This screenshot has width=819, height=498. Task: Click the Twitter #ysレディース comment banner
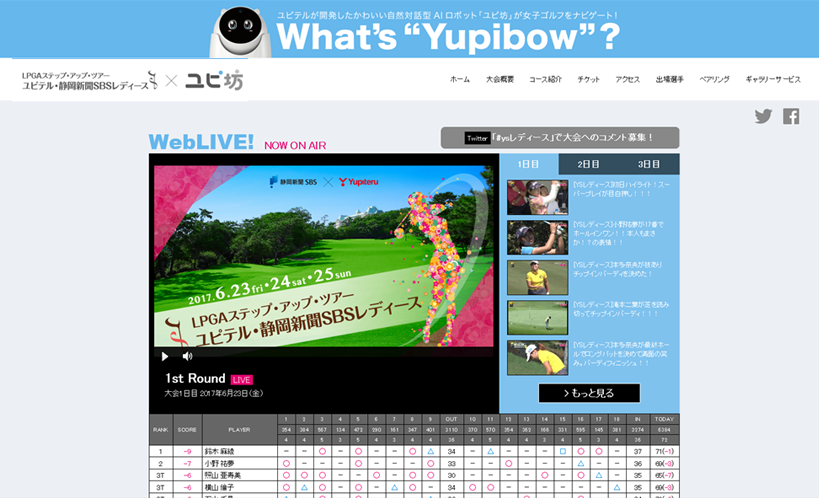pos(560,138)
